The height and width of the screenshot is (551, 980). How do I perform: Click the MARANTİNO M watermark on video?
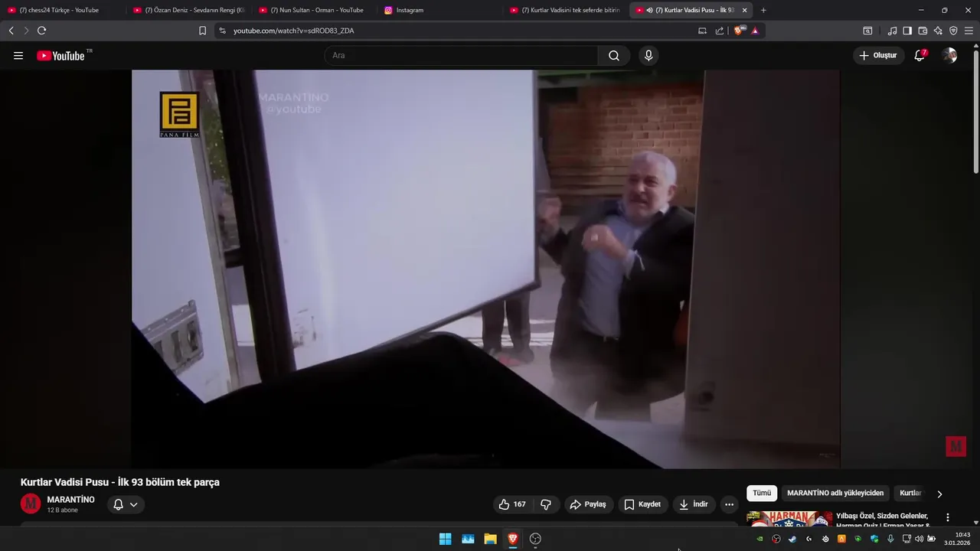(x=955, y=446)
